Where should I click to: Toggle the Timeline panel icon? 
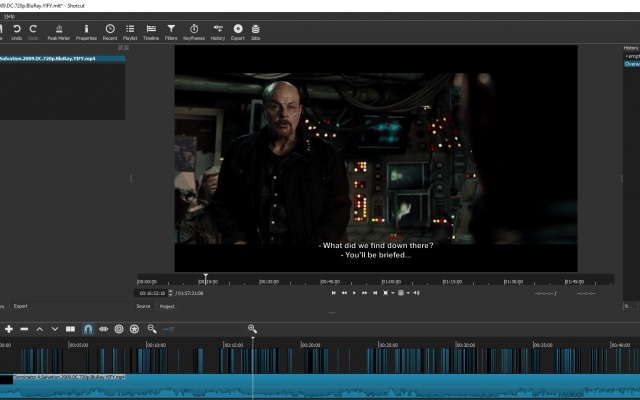click(x=151, y=32)
